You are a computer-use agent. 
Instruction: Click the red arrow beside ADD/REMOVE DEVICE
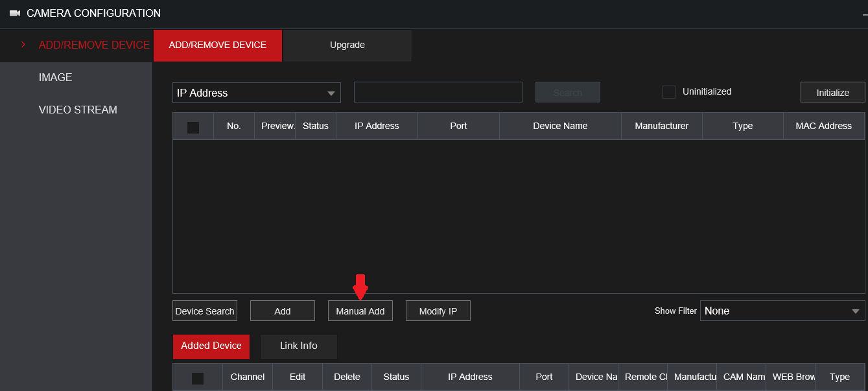click(23, 45)
